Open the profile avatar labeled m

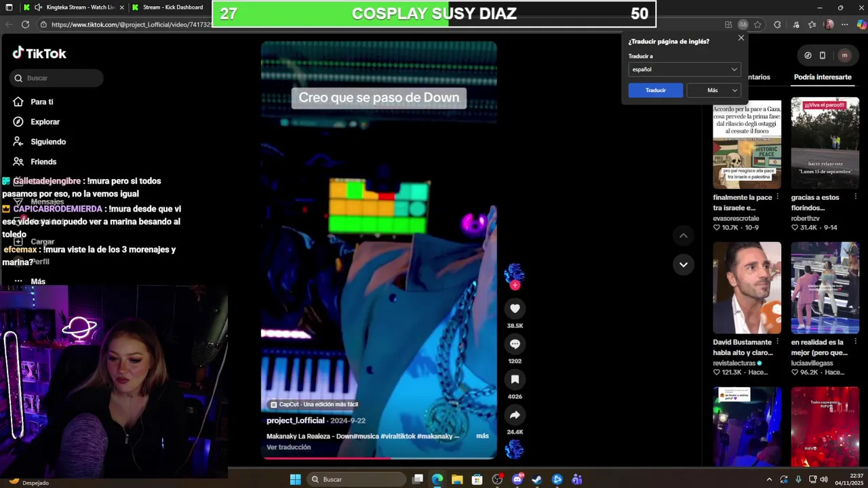(x=844, y=56)
